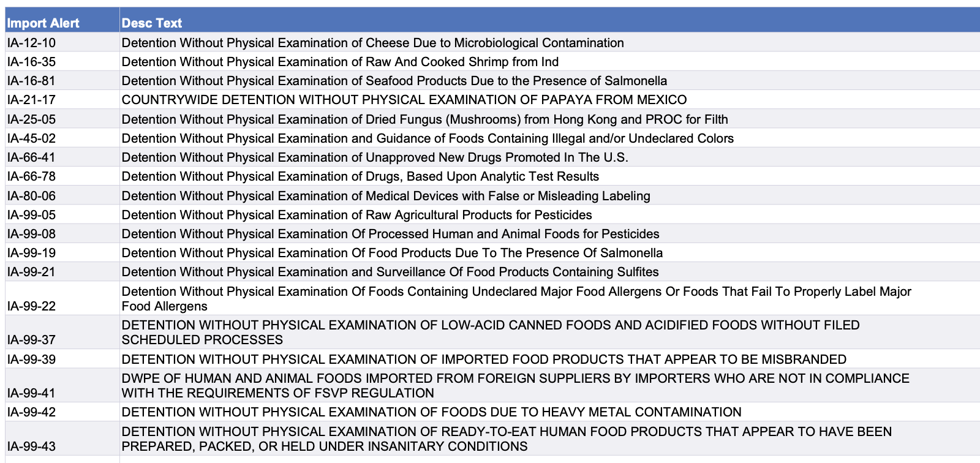Screen dimensions: 980x463
Task: Select the low-acid canned foods description cell
Action: (490, 333)
